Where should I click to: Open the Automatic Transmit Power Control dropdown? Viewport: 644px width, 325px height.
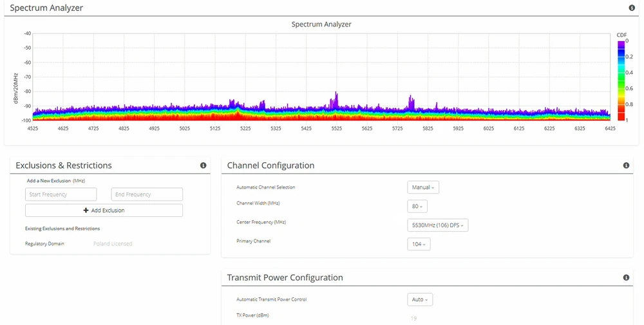420,299
